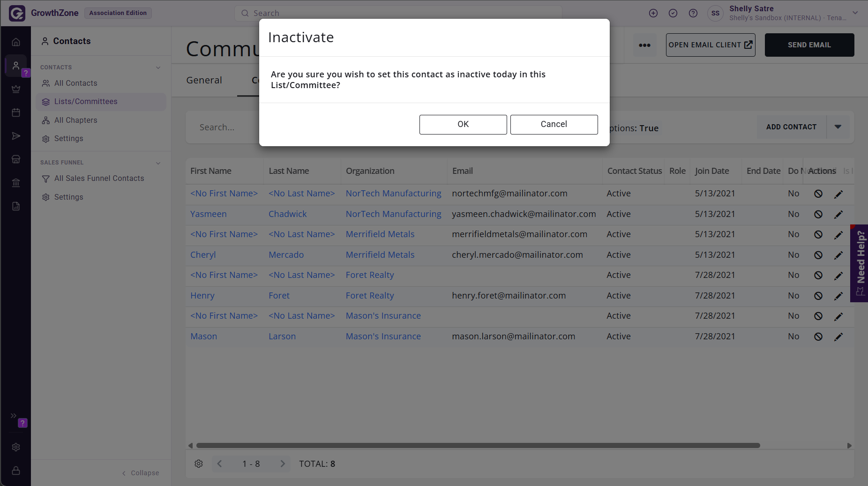The image size is (868, 486).
Task: Cancel the Inactivate dialog
Action: (x=554, y=124)
